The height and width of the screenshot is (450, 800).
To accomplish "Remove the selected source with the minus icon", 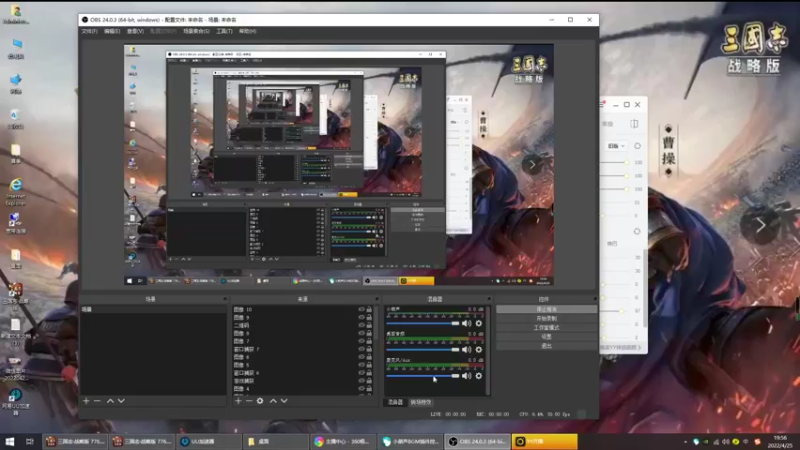I will click(x=249, y=401).
